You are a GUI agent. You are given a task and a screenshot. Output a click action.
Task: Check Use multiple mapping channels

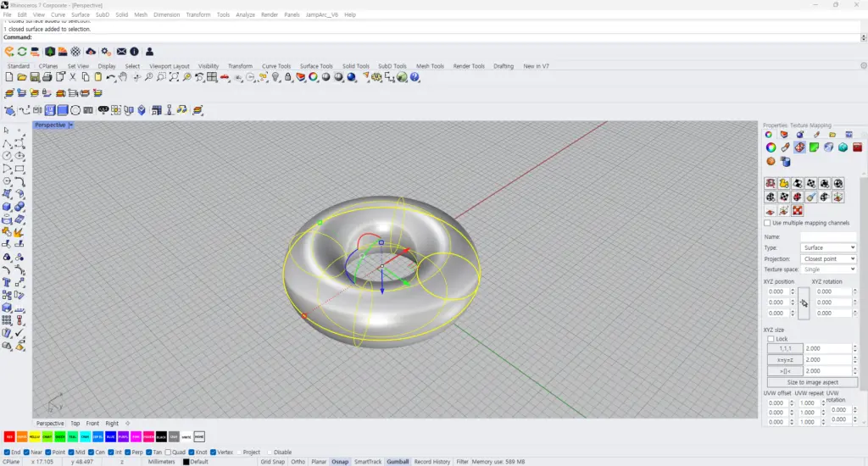click(x=767, y=223)
